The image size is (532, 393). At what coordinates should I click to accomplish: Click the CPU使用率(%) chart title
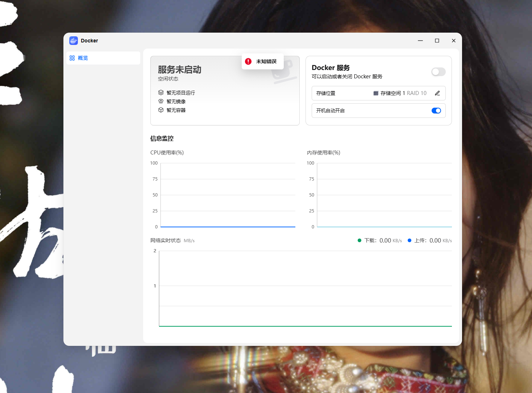click(x=167, y=153)
